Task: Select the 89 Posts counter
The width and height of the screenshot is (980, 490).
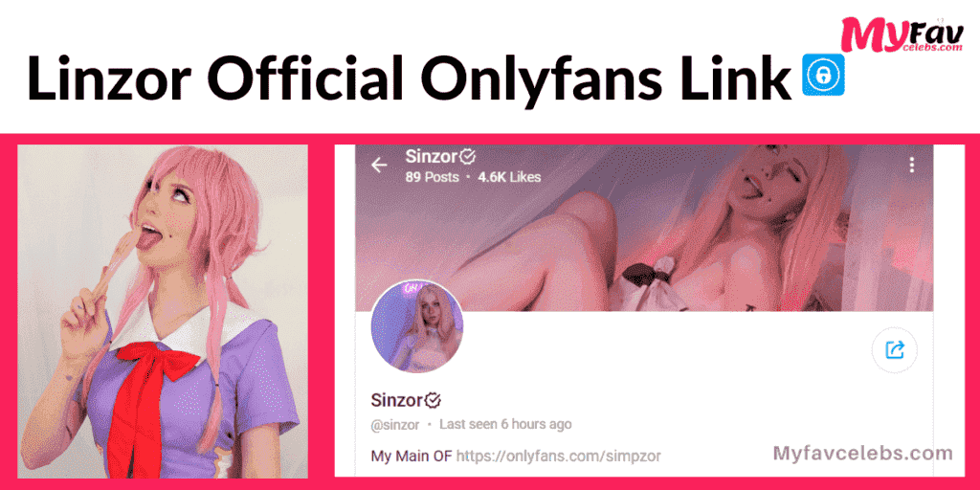Action: (432, 177)
